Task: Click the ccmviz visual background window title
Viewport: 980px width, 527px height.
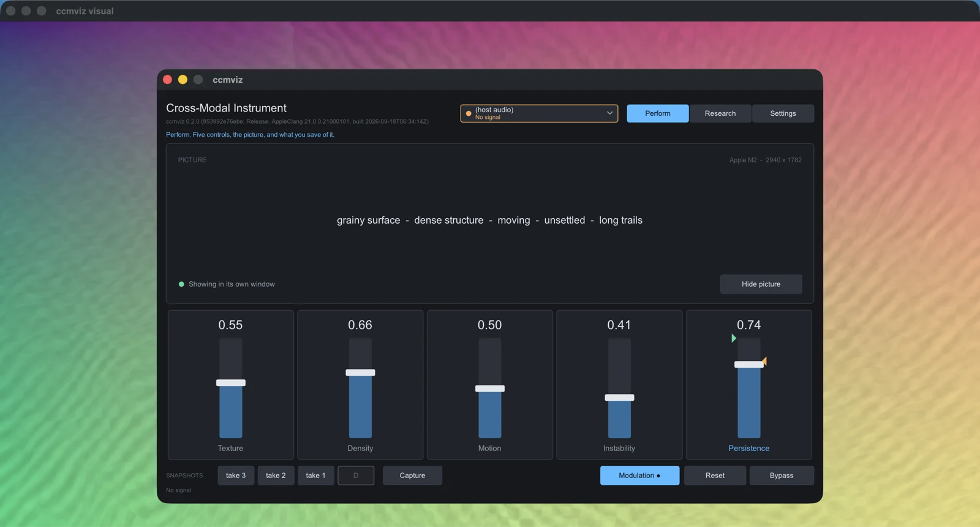Action: click(85, 11)
